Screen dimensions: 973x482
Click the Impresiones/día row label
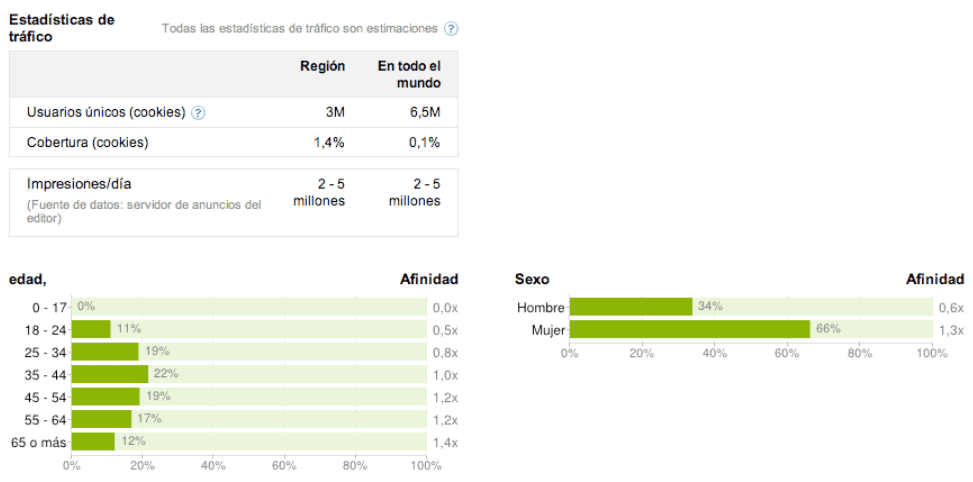(x=79, y=184)
